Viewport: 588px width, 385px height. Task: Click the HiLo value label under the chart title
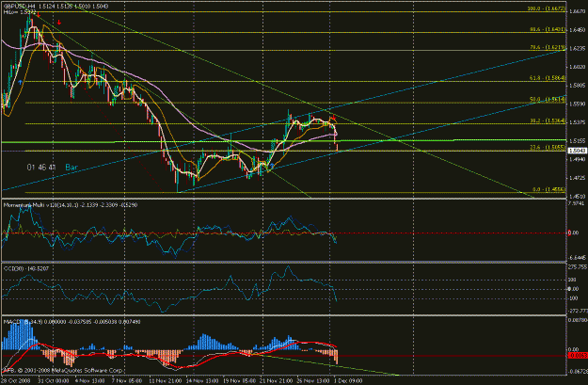click(x=20, y=12)
